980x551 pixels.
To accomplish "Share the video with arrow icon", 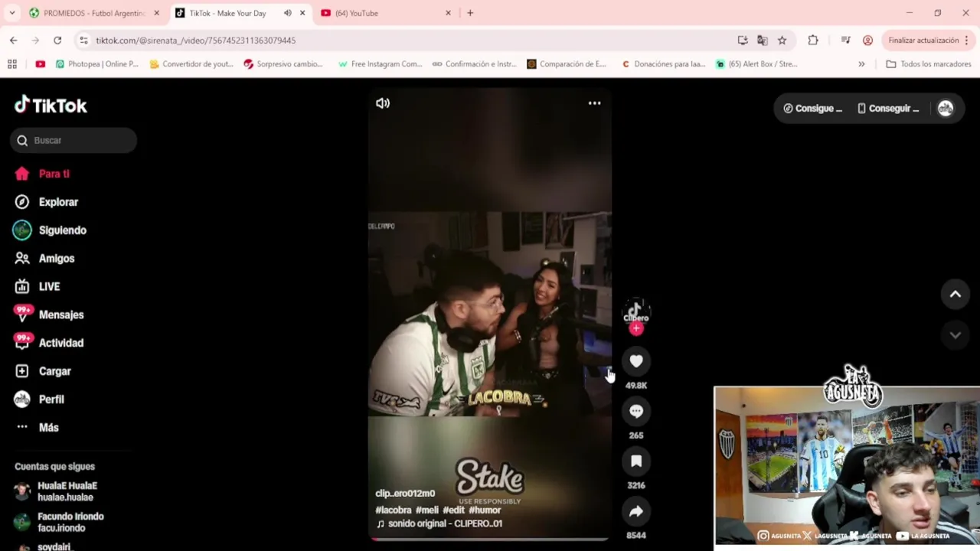I will tap(636, 511).
